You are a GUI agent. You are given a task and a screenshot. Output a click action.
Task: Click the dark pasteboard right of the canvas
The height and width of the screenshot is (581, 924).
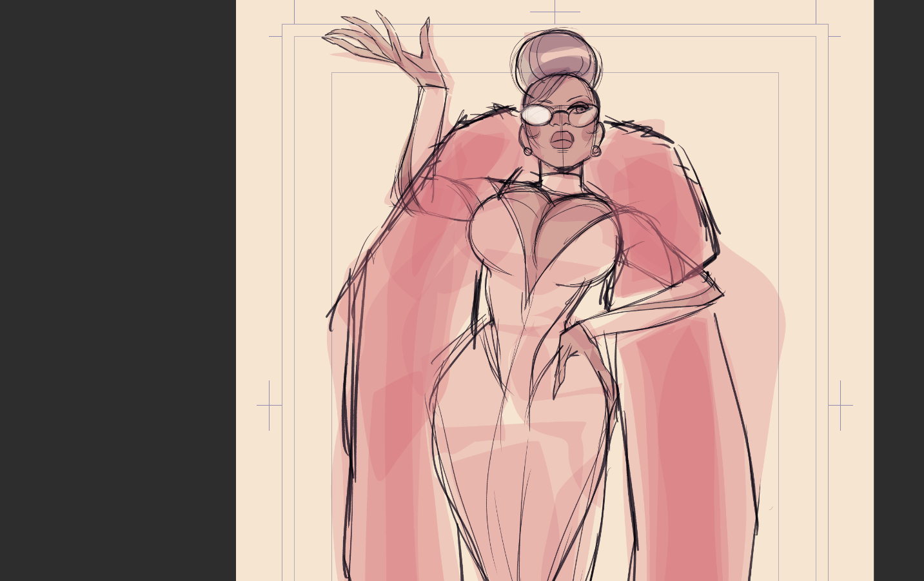click(x=899, y=290)
